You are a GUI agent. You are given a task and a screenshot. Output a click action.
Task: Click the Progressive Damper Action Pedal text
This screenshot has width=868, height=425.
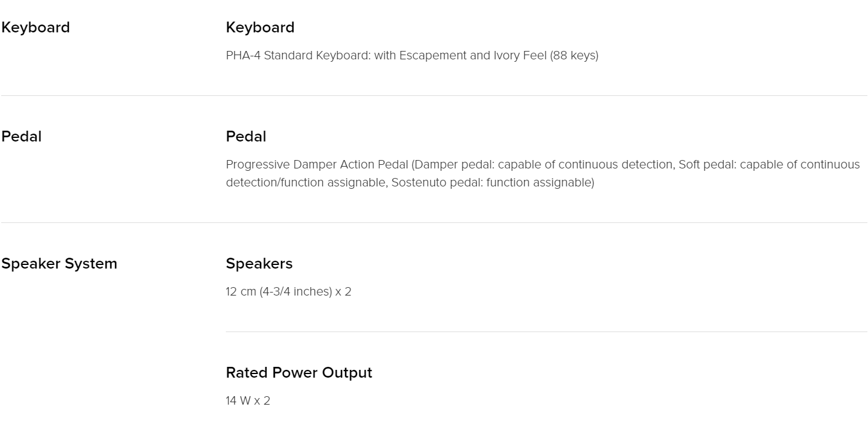click(x=318, y=165)
